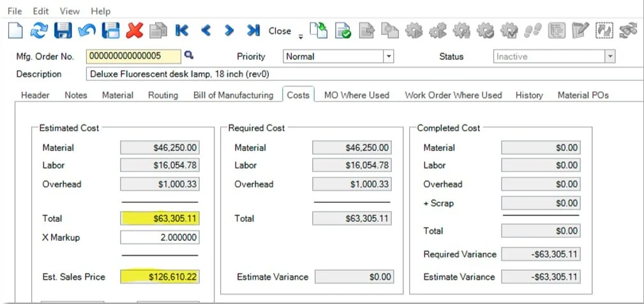
Task: Click the New blank document icon
Action: pyautogui.click(x=15, y=31)
